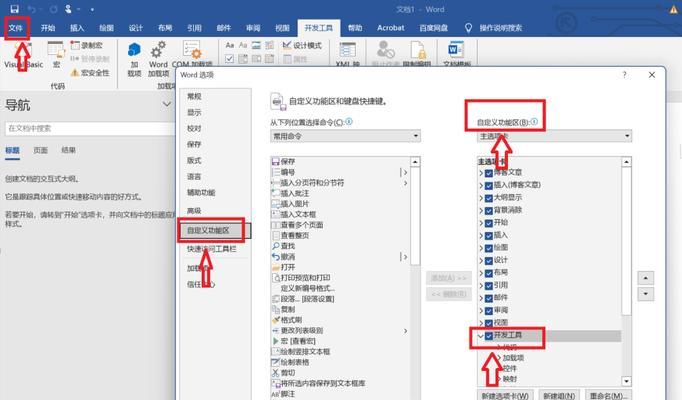
Task: Click the 重命名(M)... button
Action: pyautogui.click(x=606, y=395)
